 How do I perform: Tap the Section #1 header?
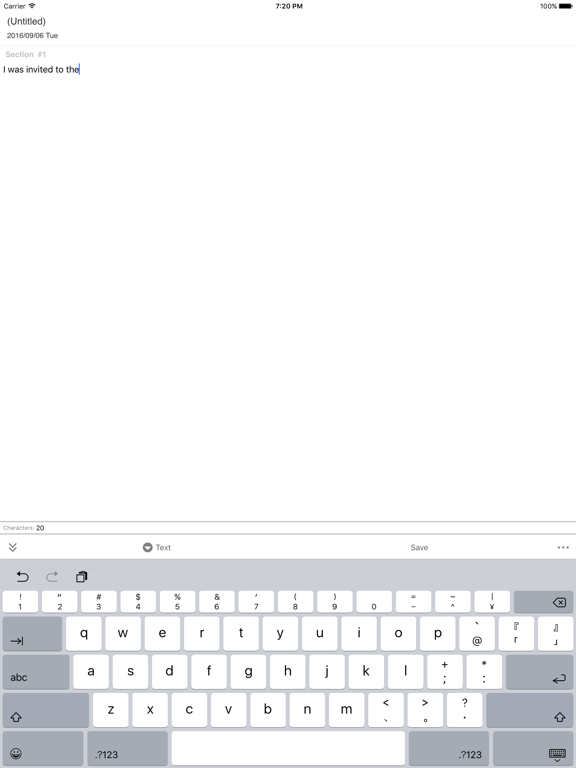tap(25, 54)
